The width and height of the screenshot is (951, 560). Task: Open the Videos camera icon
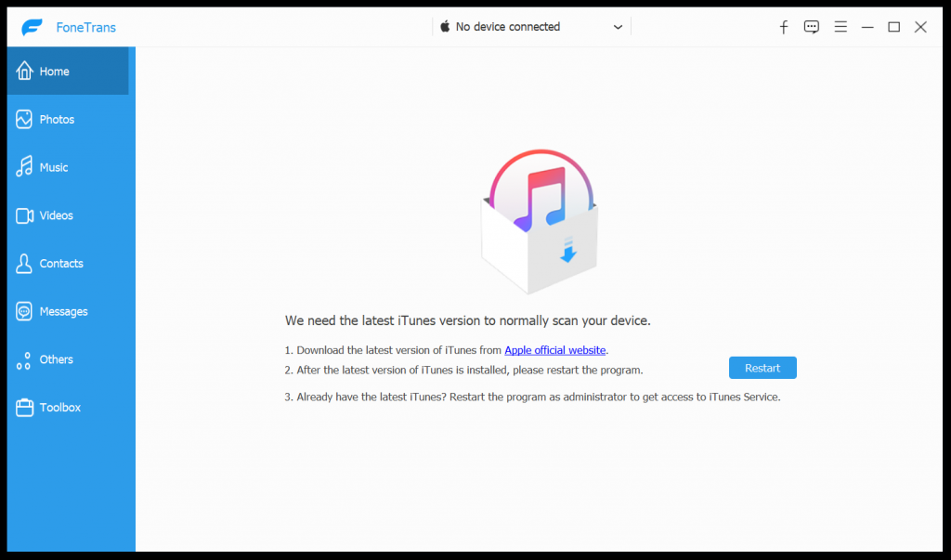24,215
